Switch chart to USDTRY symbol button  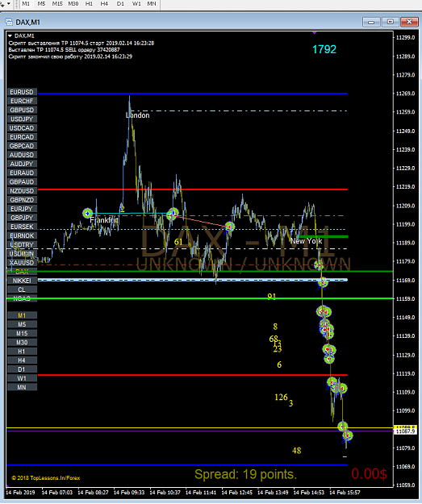tap(22, 245)
